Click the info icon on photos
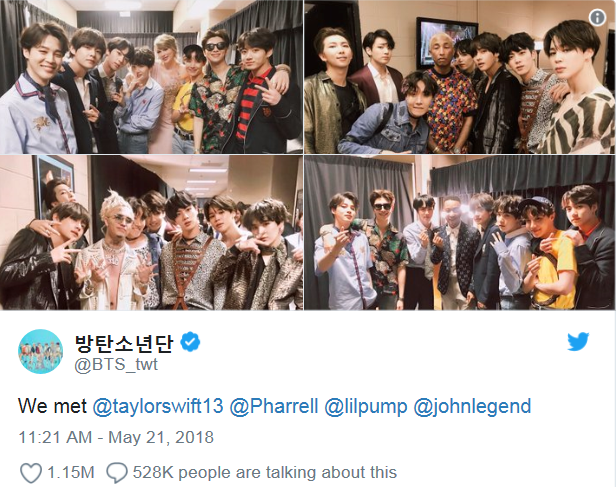Screen dimensions: 616x487 coord(597,18)
